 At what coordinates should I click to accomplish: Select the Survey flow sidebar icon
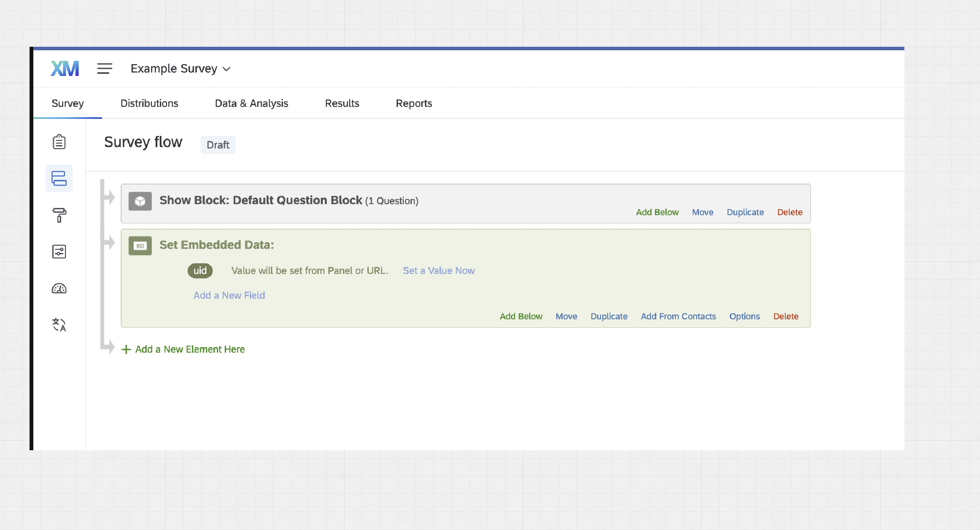click(59, 178)
